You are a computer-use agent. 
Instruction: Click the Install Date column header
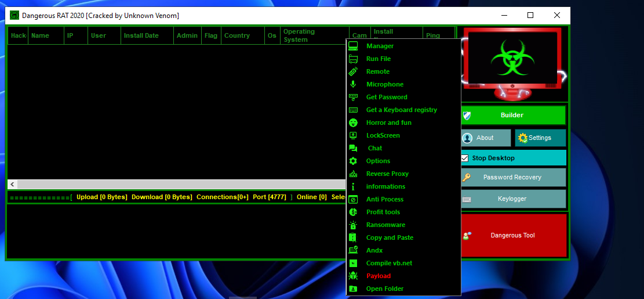[x=147, y=35]
